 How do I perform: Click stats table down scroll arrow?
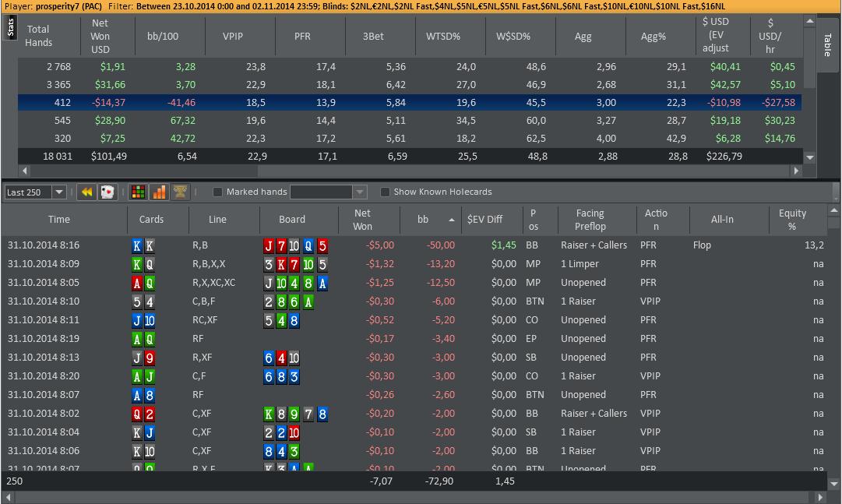point(810,157)
